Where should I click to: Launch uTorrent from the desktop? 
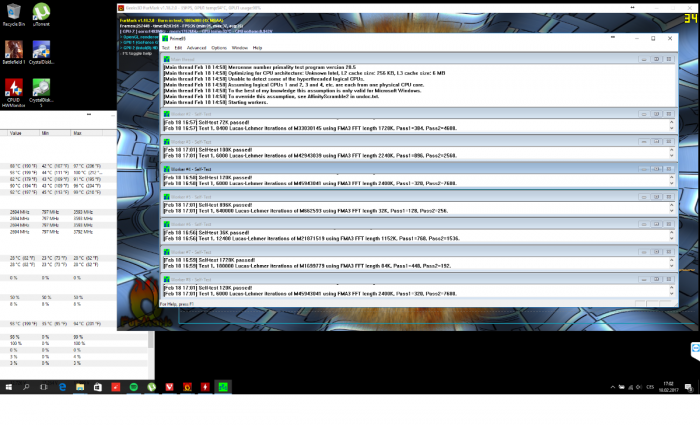tap(41, 12)
